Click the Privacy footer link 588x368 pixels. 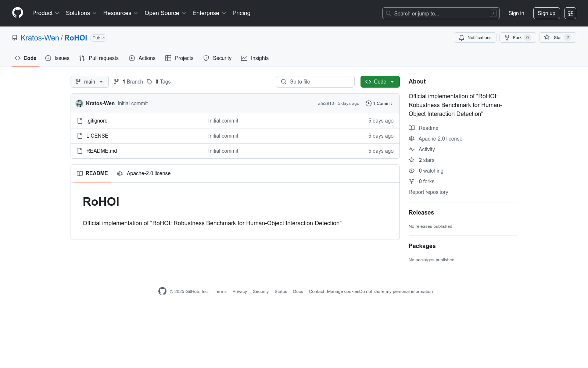pyautogui.click(x=240, y=291)
